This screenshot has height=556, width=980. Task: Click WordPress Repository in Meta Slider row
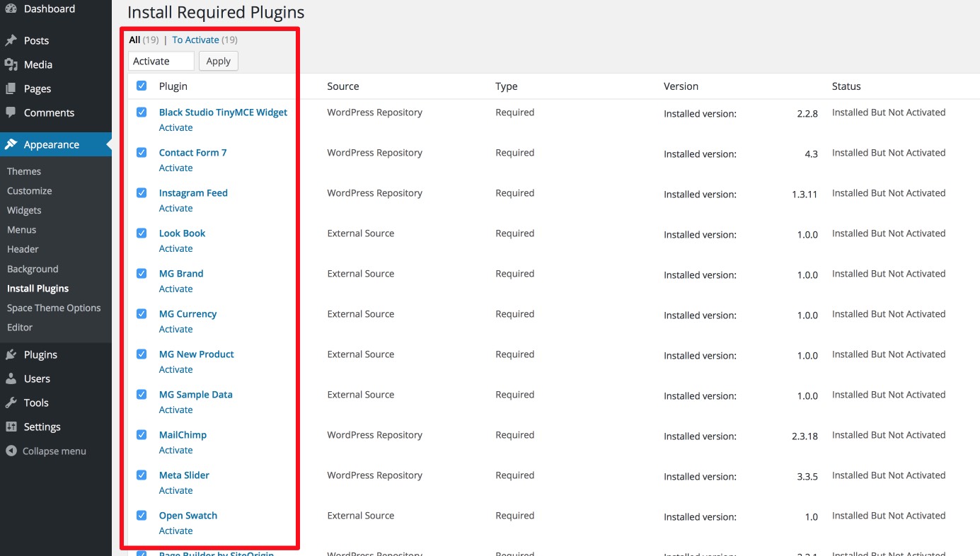point(375,475)
